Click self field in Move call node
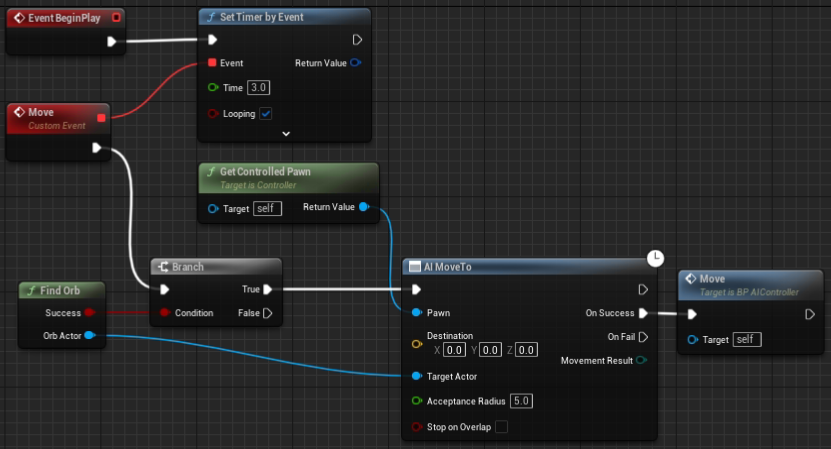 [747, 339]
